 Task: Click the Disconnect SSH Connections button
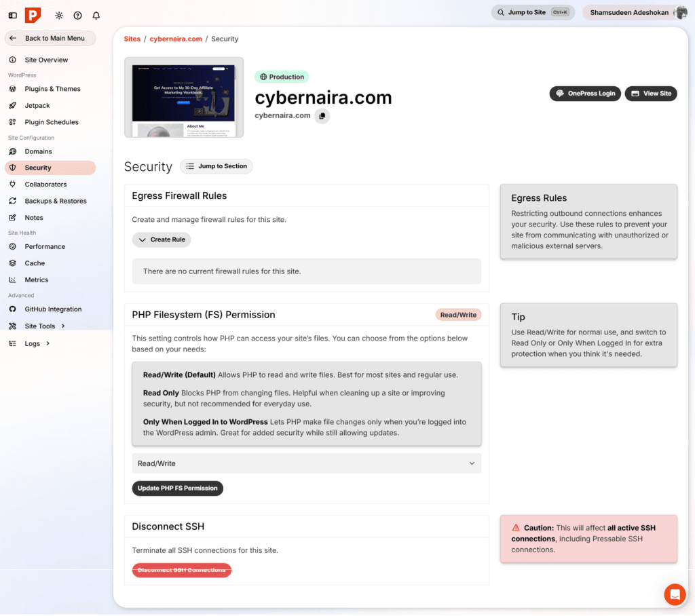181,570
